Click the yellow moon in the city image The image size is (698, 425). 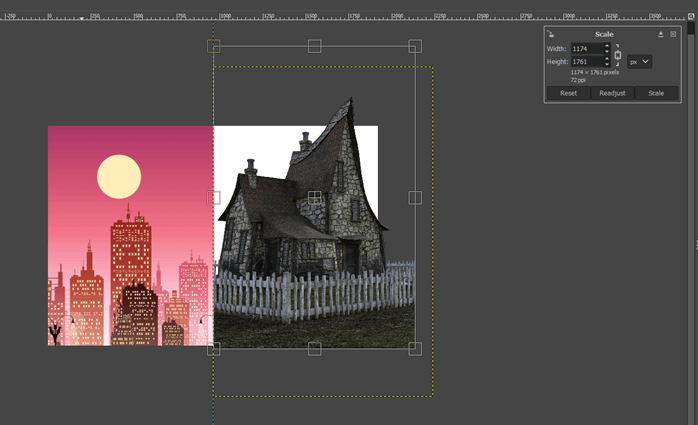coord(119,177)
